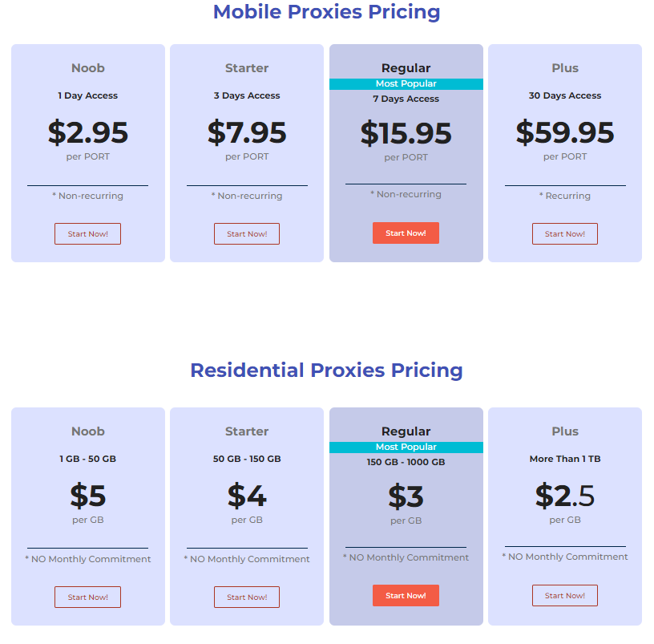The height and width of the screenshot is (644, 654).
Task: Click Start Now under Residential Noob plan
Action: click(87, 597)
